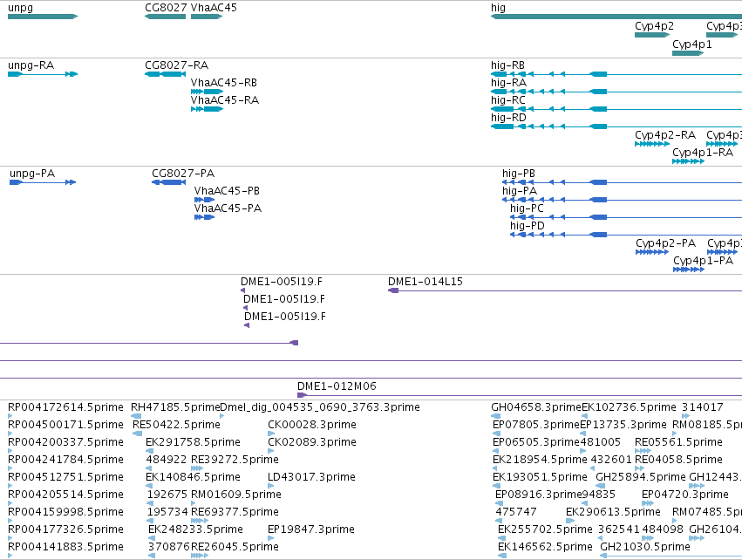Click the hig-RB transcript label
The height and width of the screenshot is (560, 742).
click(507, 65)
